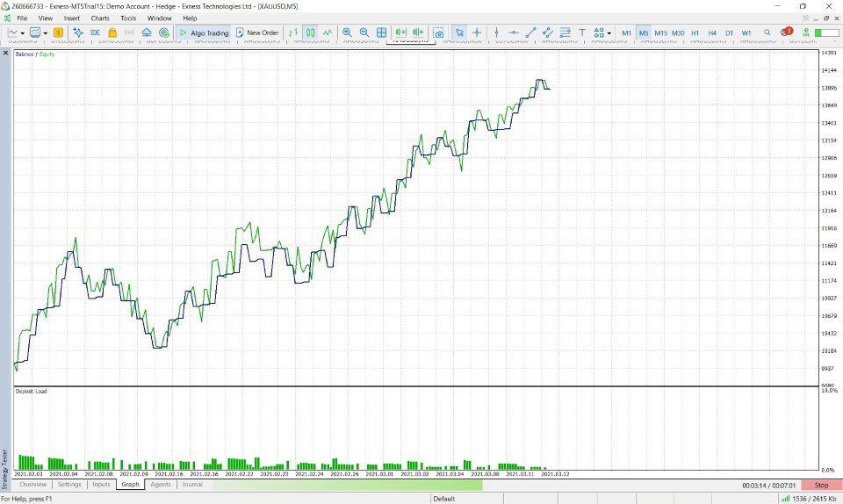This screenshot has height=504, width=843.
Task: Open the View menu
Action: (46, 18)
